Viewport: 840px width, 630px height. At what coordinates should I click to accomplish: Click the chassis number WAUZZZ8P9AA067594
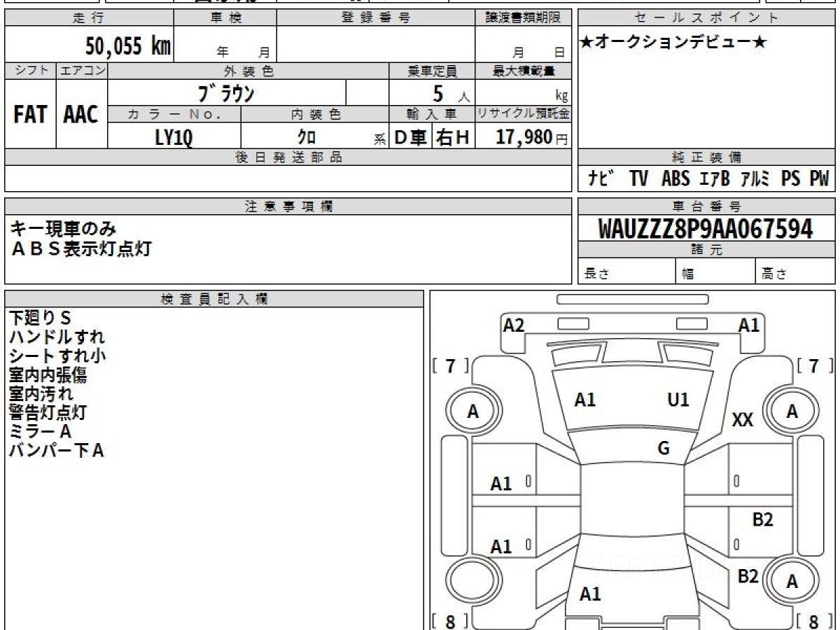pyautogui.click(x=706, y=228)
